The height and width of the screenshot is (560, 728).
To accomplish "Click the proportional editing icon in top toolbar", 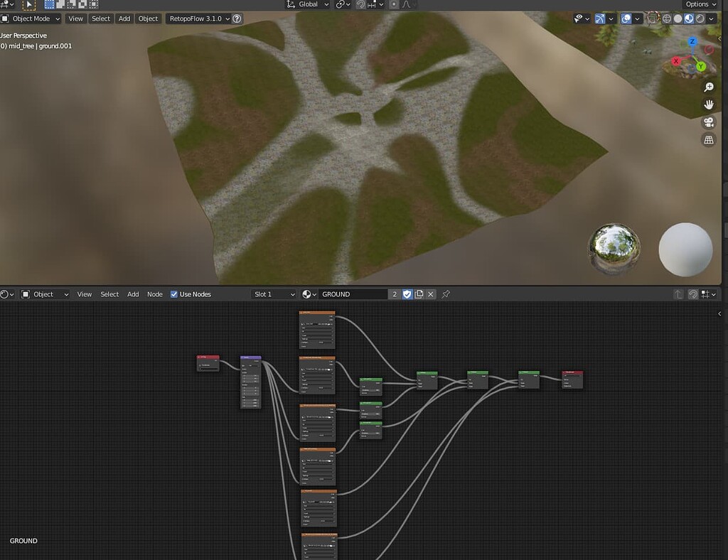I will [393, 4].
